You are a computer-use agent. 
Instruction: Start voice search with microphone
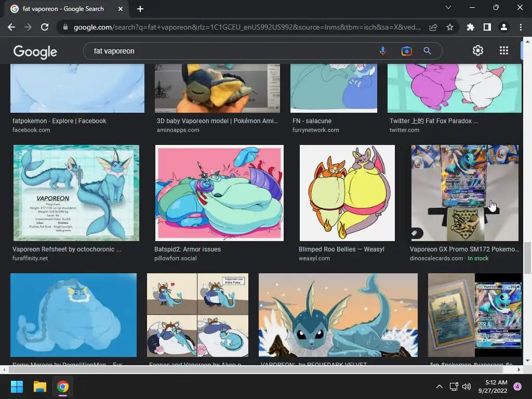click(x=383, y=51)
